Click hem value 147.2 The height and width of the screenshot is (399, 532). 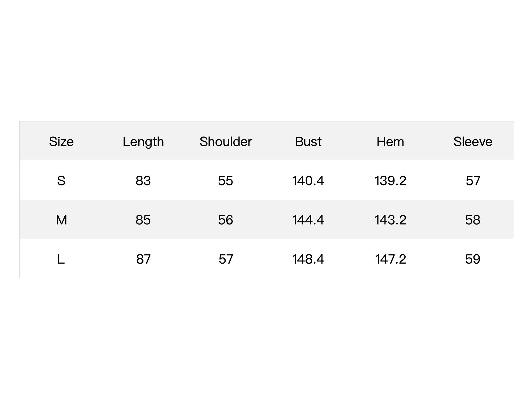[x=390, y=259]
